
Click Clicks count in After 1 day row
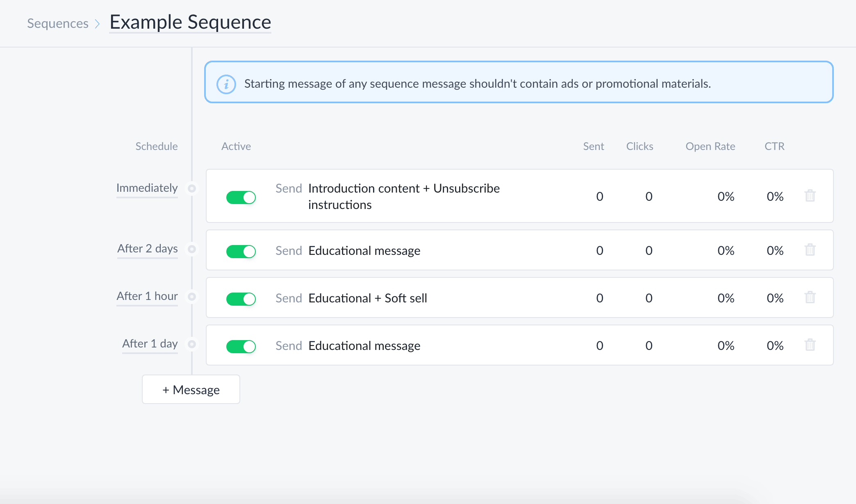click(x=649, y=345)
